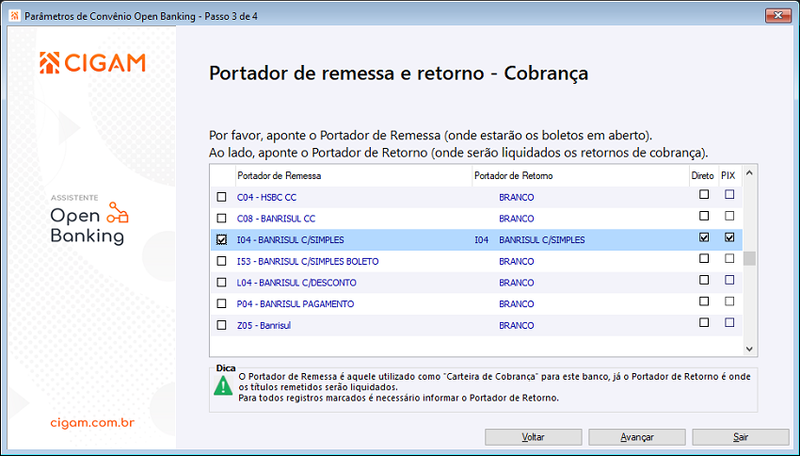Screen dimensions: 800x456
Task: Open the cigam.com.br link
Action: tap(92, 423)
